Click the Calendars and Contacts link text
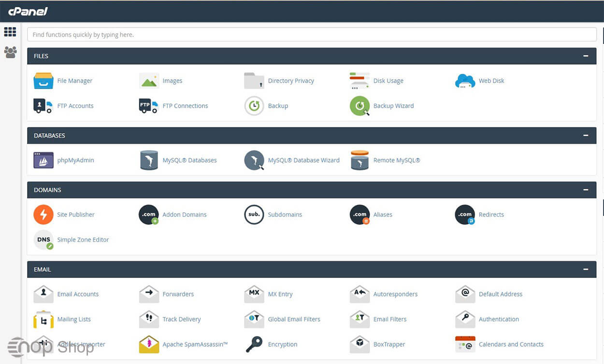The image size is (604, 364). pos(511,344)
